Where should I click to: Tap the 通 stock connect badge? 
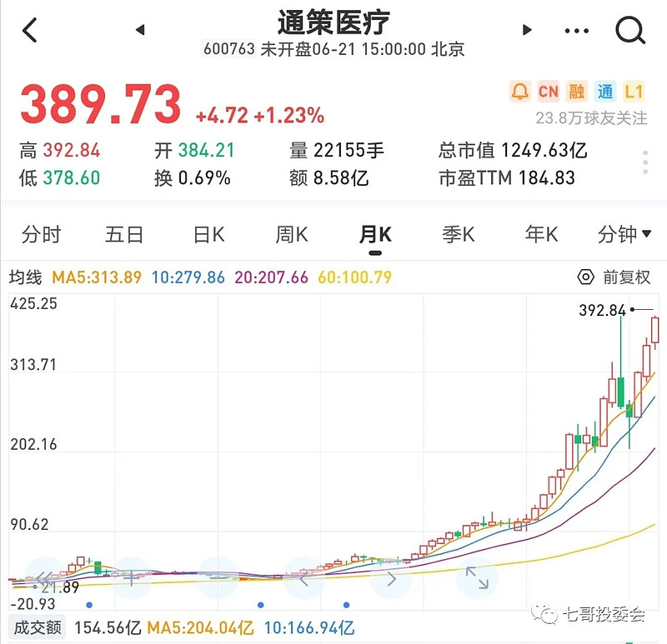[x=605, y=92]
